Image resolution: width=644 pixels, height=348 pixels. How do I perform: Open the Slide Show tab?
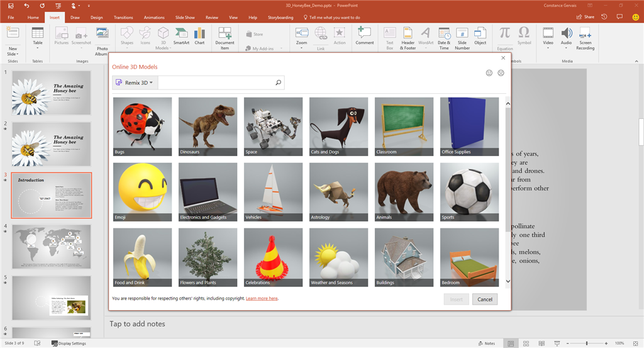click(184, 18)
